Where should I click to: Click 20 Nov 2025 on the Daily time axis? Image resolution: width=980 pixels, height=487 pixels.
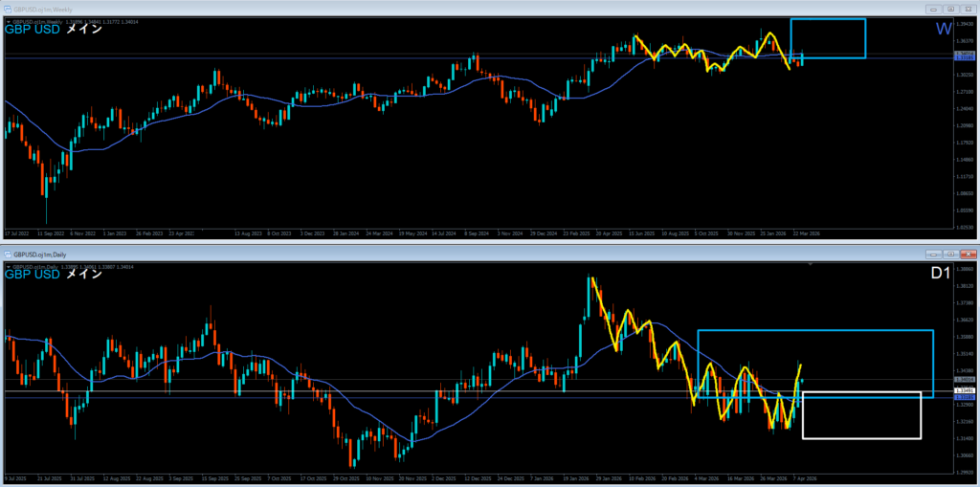tap(411, 478)
